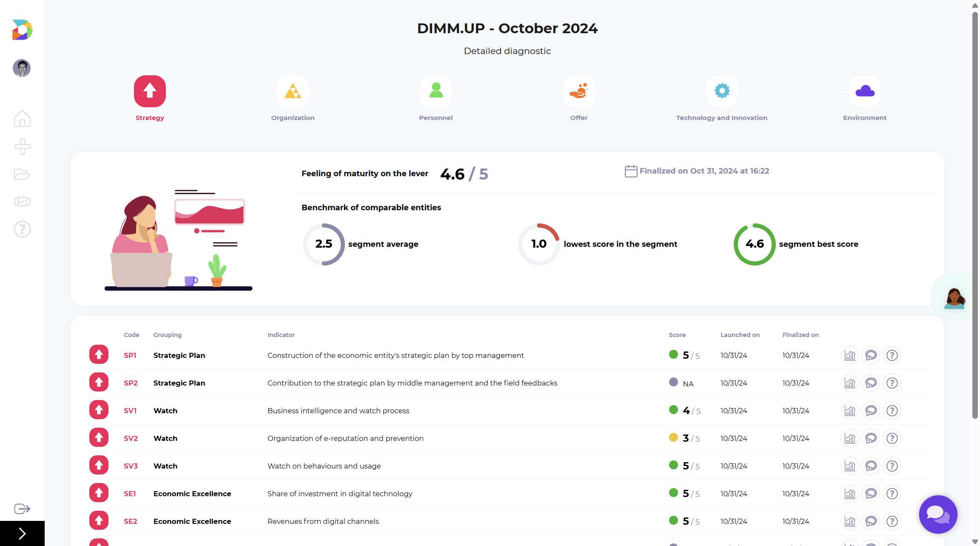This screenshot has height=546, width=980.
Task: Click the SE2 code link
Action: pyautogui.click(x=131, y=521)
